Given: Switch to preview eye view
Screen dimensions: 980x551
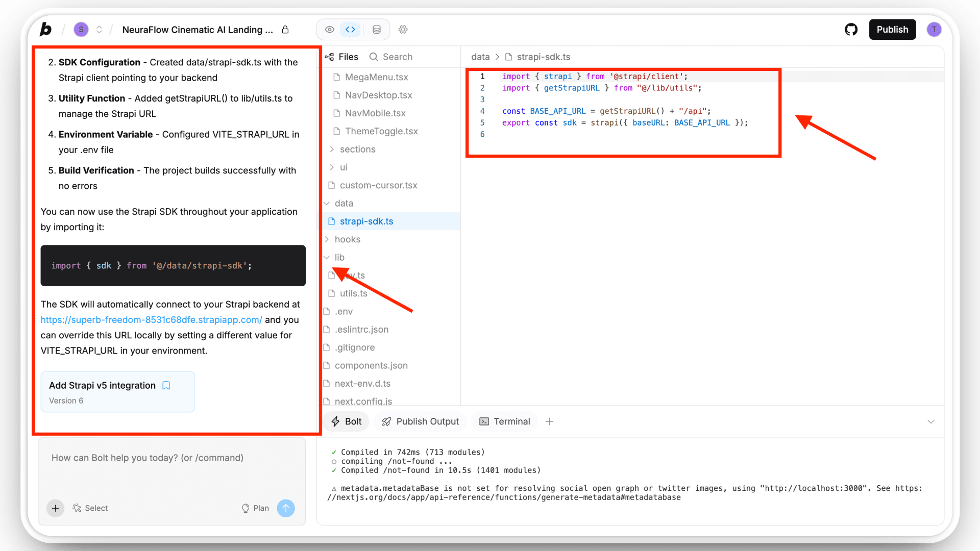Looking at the screenshot, I should 330,30.
